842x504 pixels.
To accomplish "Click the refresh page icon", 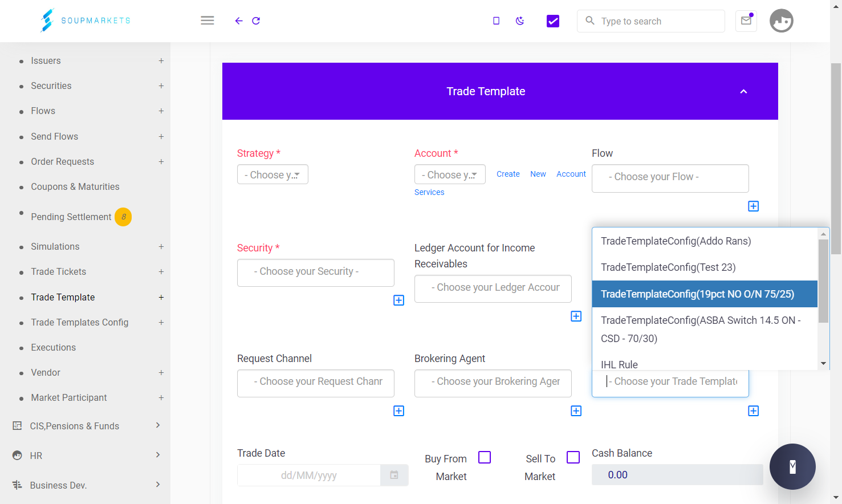I will click(x=256, y=21).
